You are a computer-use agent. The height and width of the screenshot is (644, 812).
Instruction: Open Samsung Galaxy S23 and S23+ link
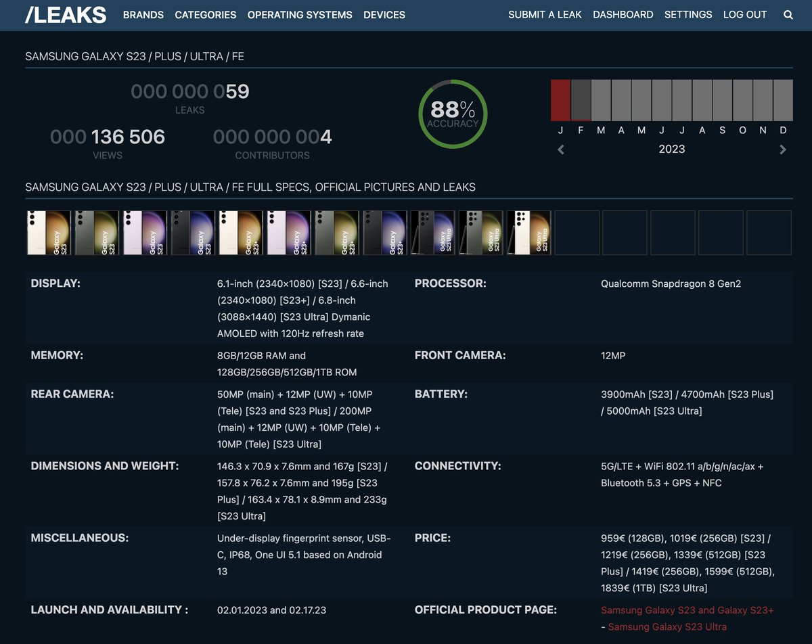click(687, 610)
